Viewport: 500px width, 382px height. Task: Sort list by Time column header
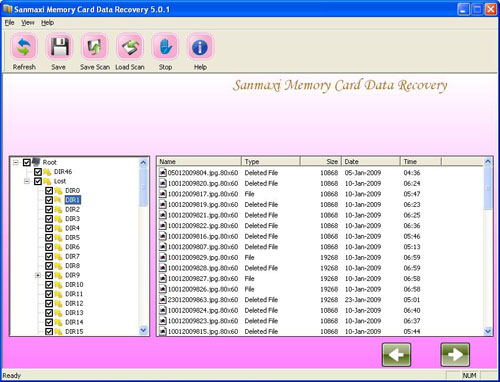pos(421,162)
